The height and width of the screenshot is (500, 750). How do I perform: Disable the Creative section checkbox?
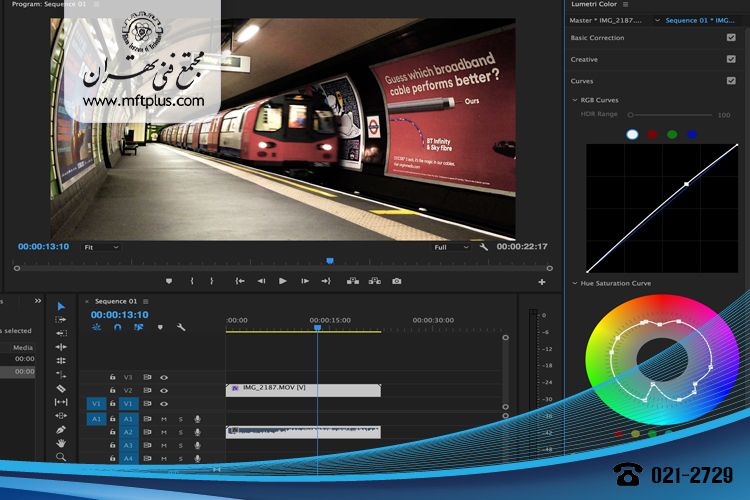pyautogui.click(x=731, y=59)
